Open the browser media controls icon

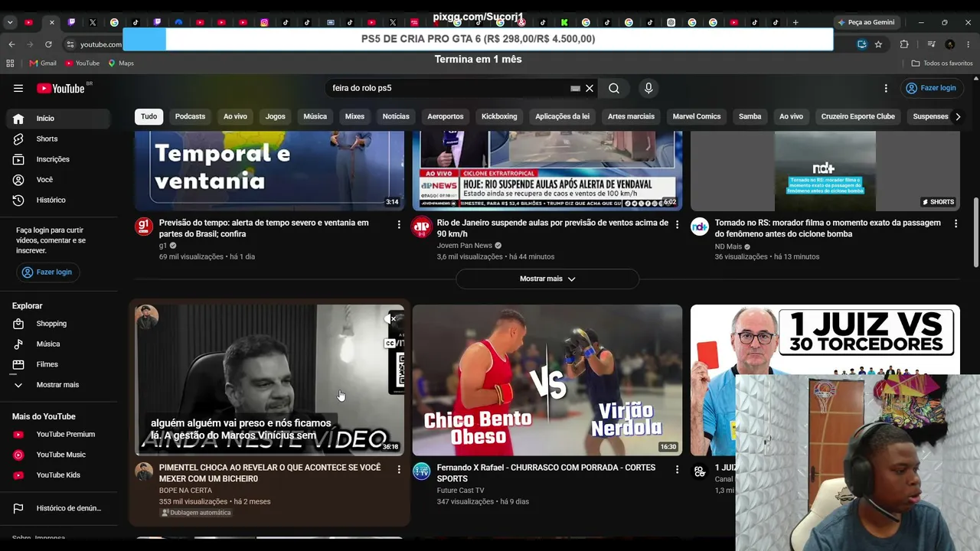(x=932, y=44)
